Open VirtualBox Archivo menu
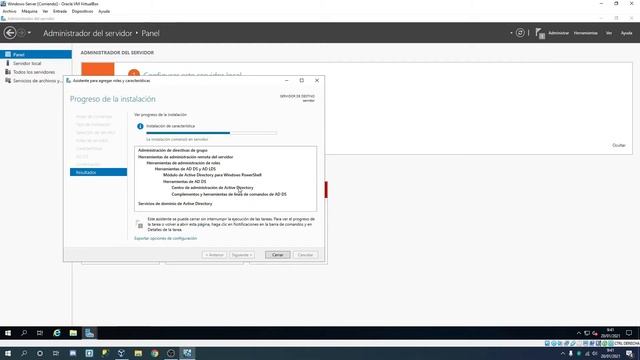Viewport: 640px width, 360px height. pyautogui.click(x=9, y=11)
